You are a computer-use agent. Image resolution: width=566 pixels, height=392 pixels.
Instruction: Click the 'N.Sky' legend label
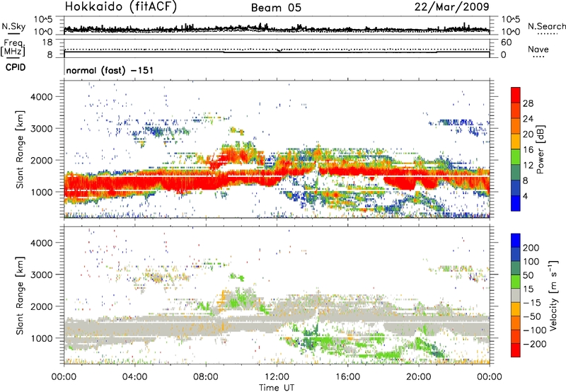pyautogui.click(x=13, y=26)
